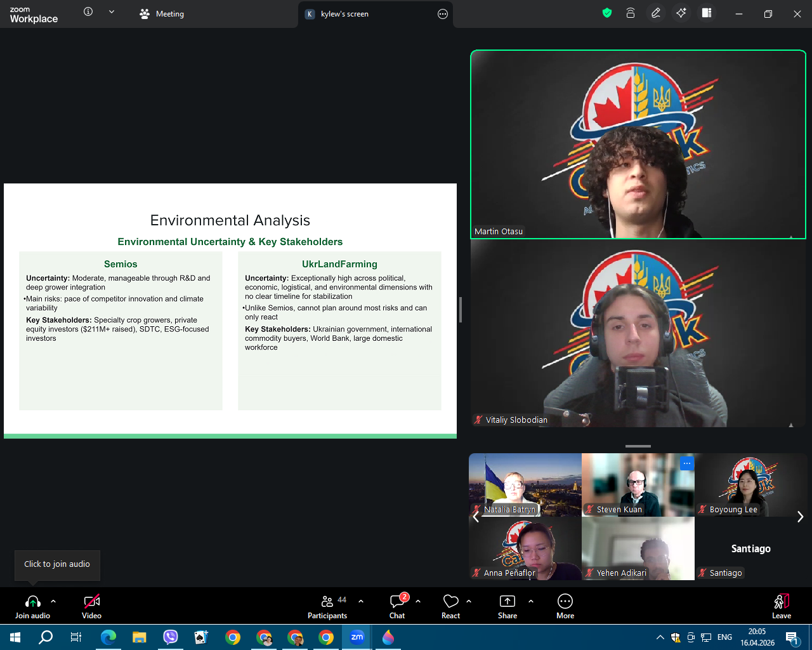Expand the audio options caret
This screenshot has height=650, width=812.
[53, 601]
